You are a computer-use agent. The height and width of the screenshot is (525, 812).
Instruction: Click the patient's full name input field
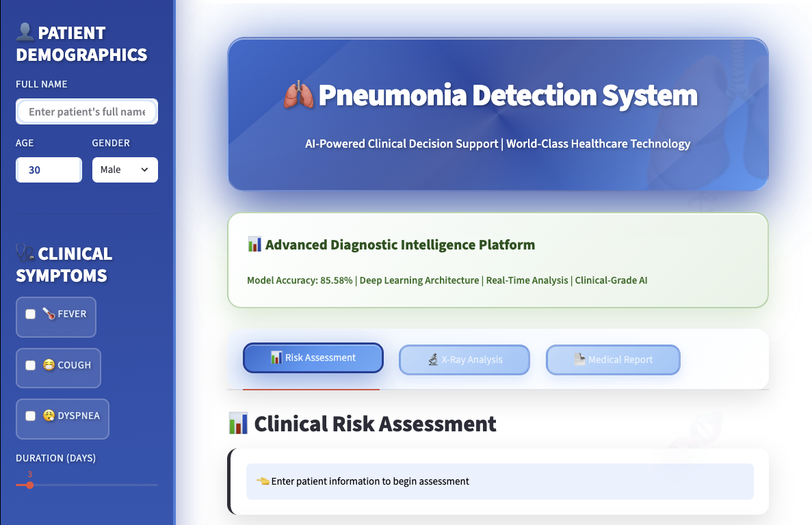[86, 111]
